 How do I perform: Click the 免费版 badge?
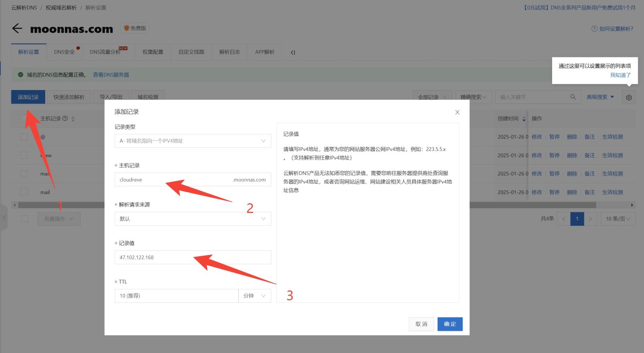pyautogui.click(x=135, y=28)
